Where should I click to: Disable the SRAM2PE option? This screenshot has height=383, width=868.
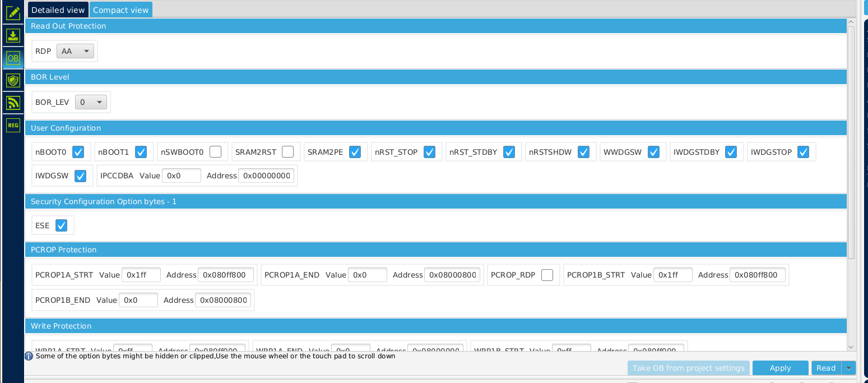pos(355,151)
